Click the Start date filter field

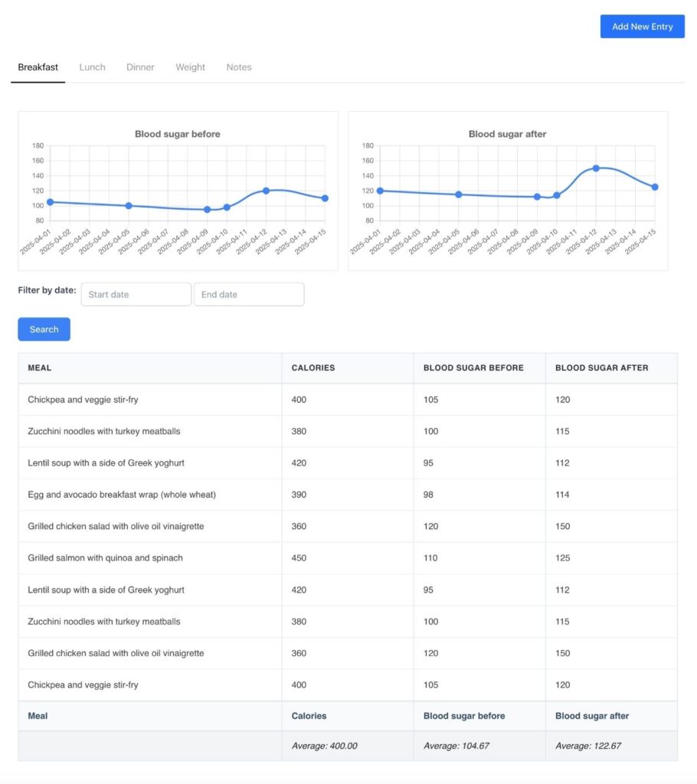(x=136, y=295)
